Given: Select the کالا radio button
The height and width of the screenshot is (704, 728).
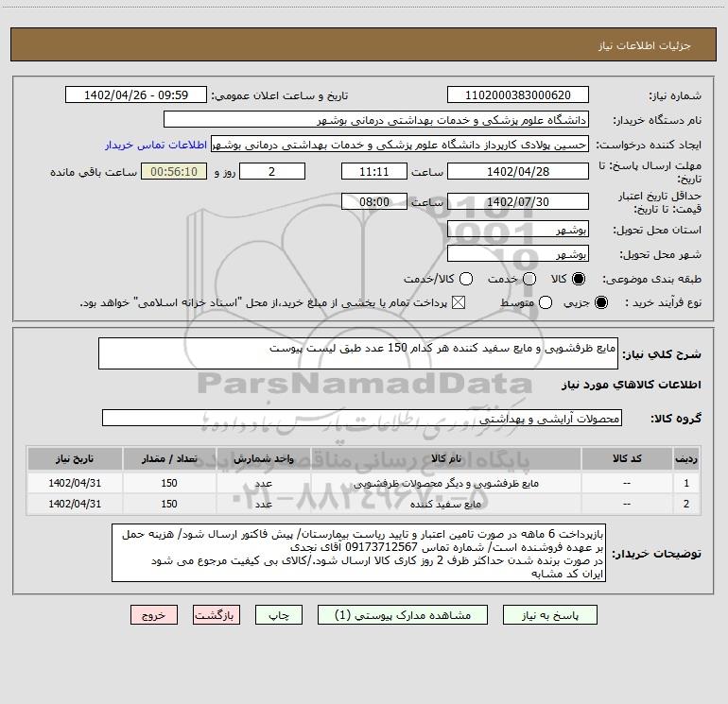Looking at the screenshot, I should (x=579, y=279).
